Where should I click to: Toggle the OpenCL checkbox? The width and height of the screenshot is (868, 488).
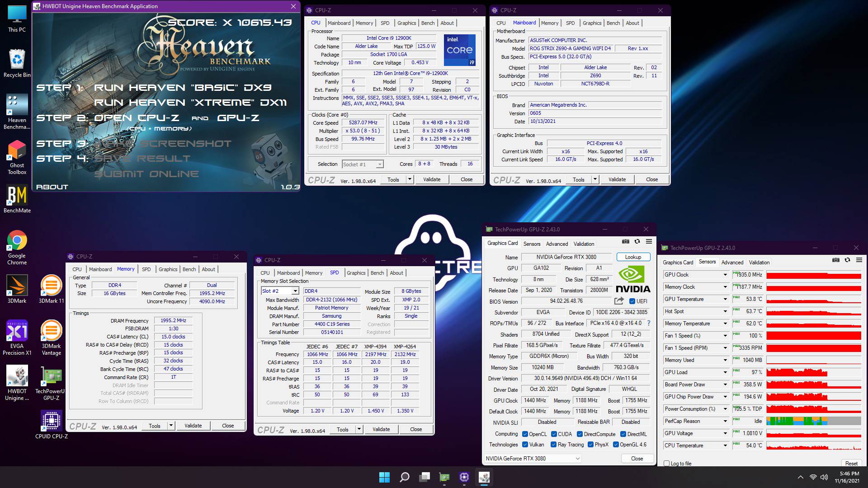(x=525, y=434)
